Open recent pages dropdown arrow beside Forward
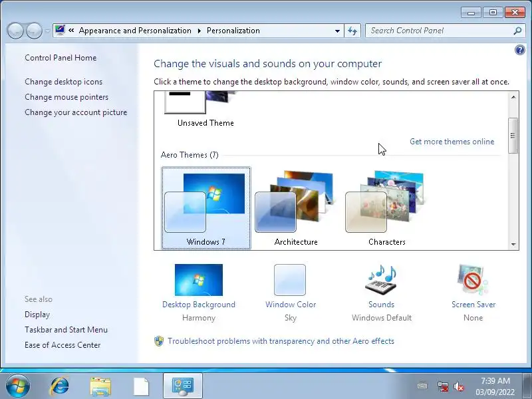 coord(47,31)
